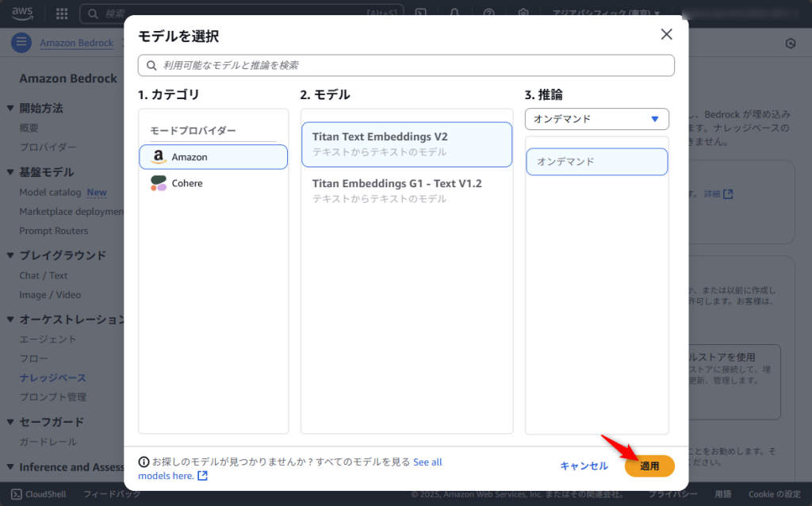Open the help question mark icon
Image resolution: width=812 pixels, height=506 pixels.
(x=488, y=13)
